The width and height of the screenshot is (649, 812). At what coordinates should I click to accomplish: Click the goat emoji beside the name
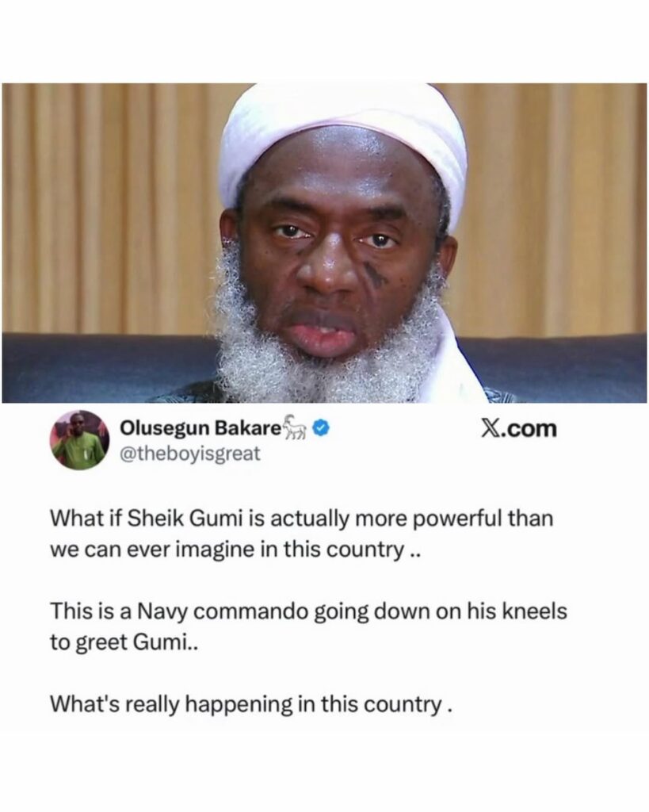coord(297,427)
